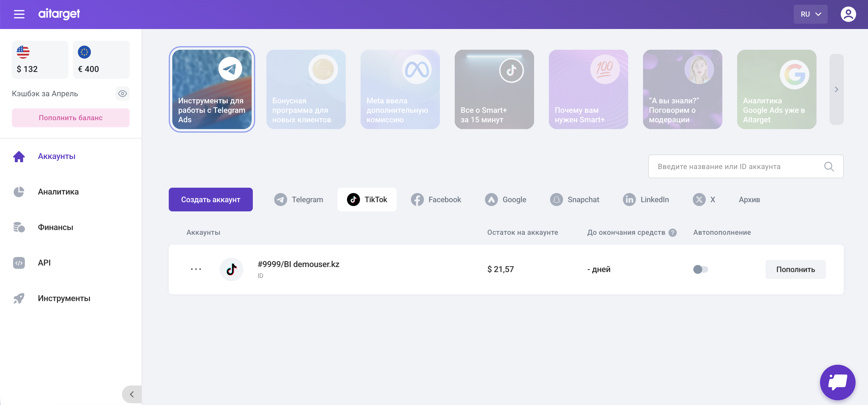Click the question mark help icon
Screen dimensions: 868x405
[673, 232]
